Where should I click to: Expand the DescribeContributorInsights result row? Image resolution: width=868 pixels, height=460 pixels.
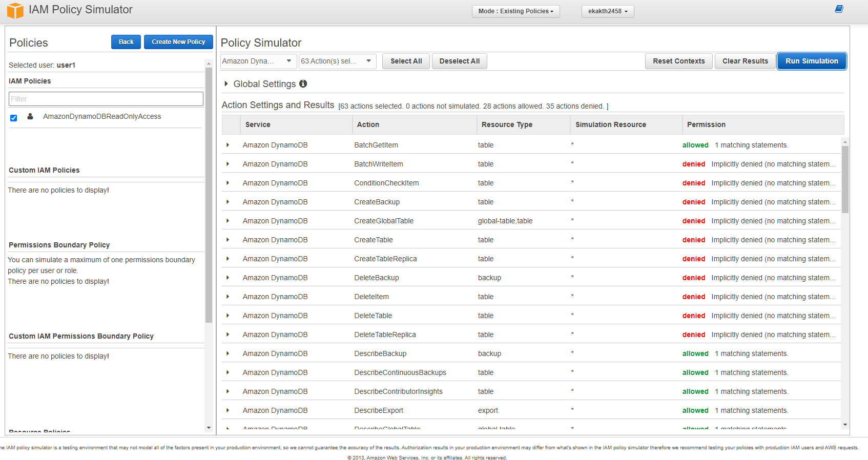pyautogui.click(x=228, y=391)
